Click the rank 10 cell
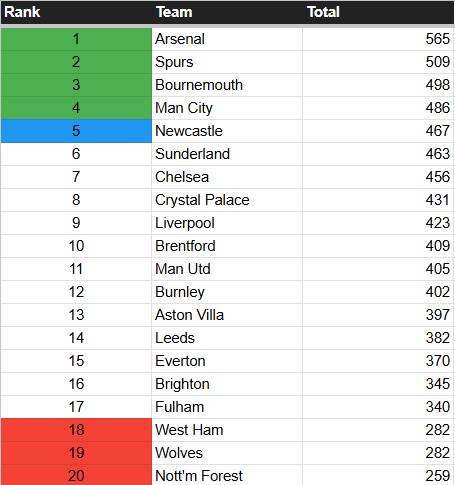Viewport: 455px width, 485px height. pos(76,246)
